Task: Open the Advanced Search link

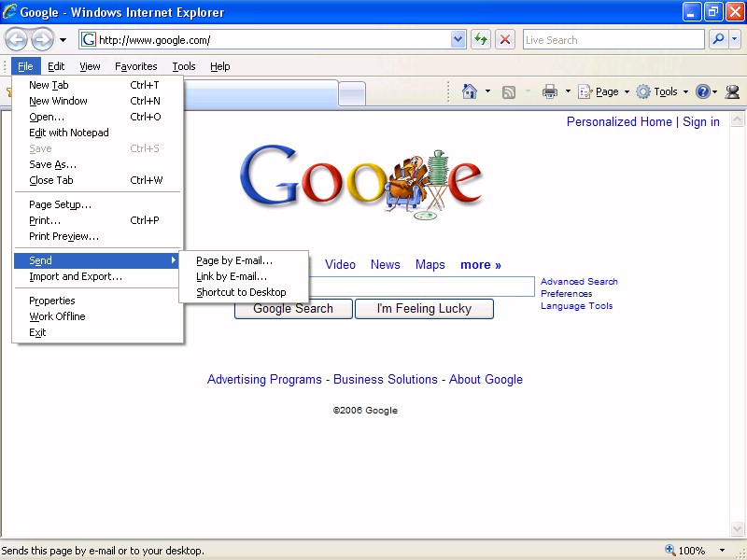Action: tap(579, 281)
